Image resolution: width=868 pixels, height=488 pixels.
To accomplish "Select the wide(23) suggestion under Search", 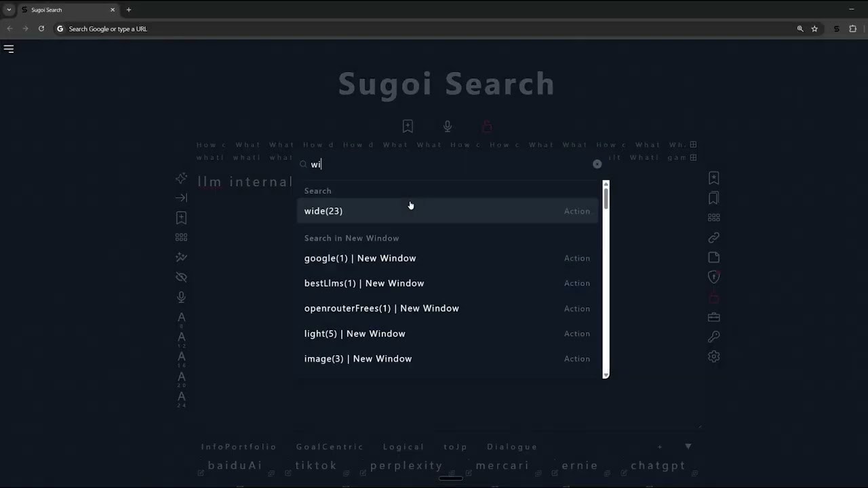I will tap(323, 211).
